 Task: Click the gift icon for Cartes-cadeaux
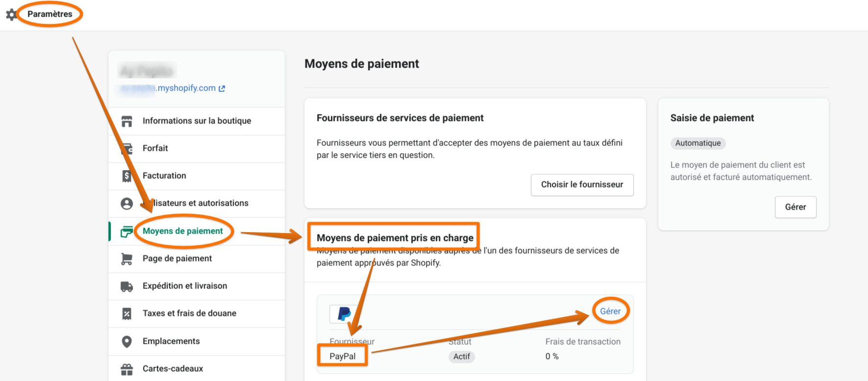127,369
